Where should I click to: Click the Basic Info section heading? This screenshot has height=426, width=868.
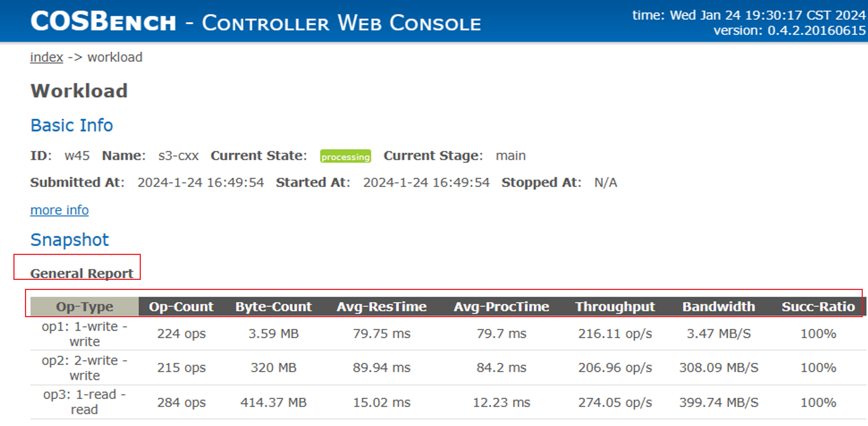point(72,125)
